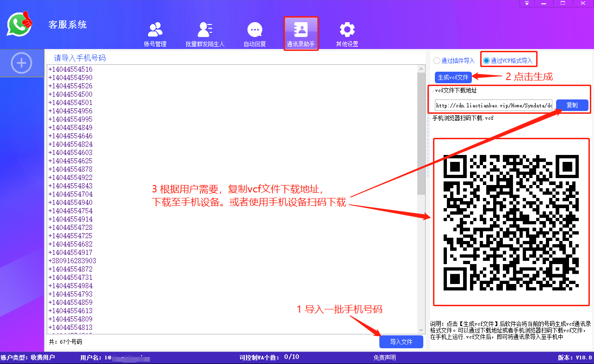Click the 请导入手机号码 heading
594x364 pixels.
tap(80, 58)
